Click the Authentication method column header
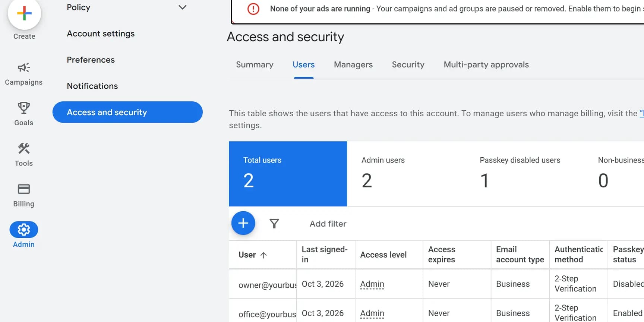The height and width of the screenshot is (322, 644). pyautogui.click(x=579, y=255)
